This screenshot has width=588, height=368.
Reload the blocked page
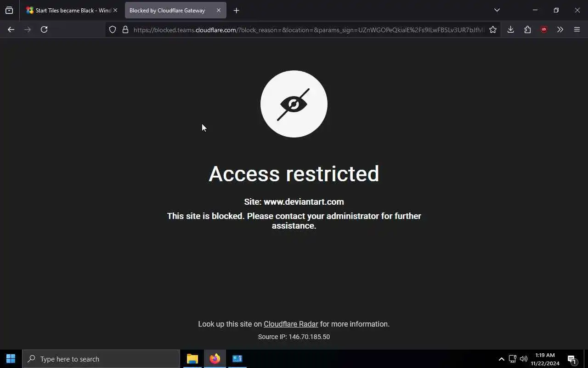pos(44,29)
